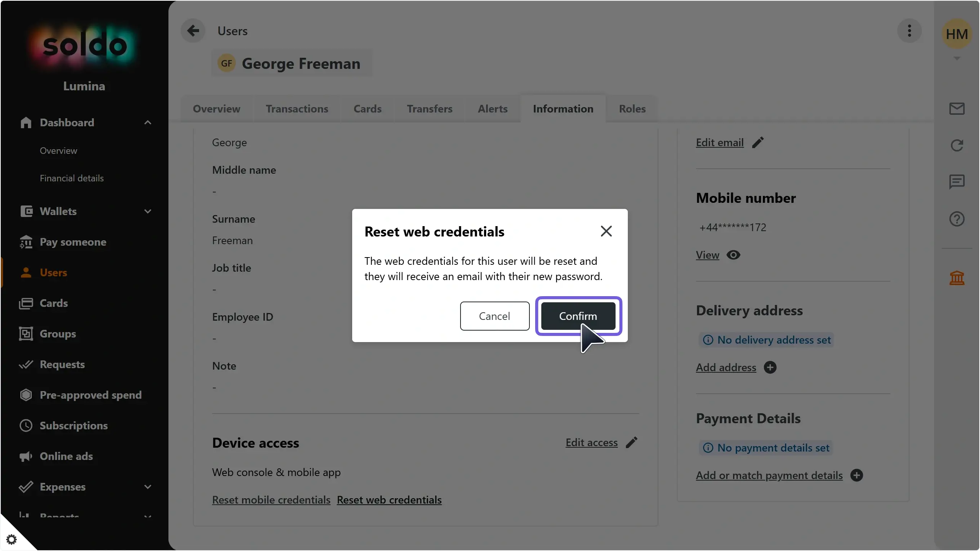Click Reset web credentials link
The width and height of the screenshot is (980, 551).
pyautogui.click(x=389, y=500)
